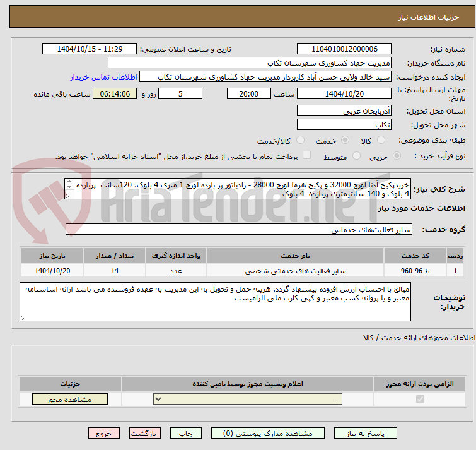Open the 'اعلام وضعیت مجوز' dropdown
This screenshot has width=476, height=450.
(x=248, y=399)
